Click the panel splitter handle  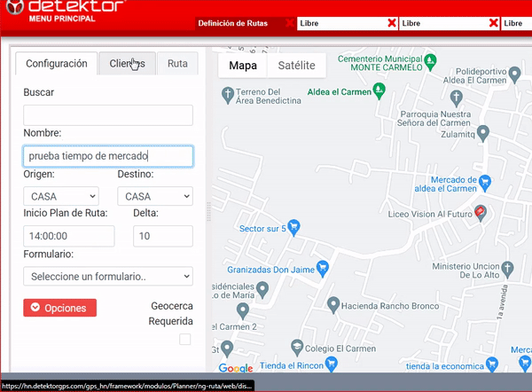208,211
